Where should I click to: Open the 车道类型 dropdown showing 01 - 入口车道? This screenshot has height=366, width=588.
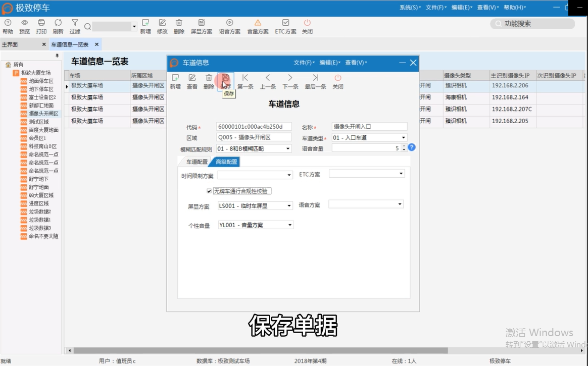tap(404, 137)
